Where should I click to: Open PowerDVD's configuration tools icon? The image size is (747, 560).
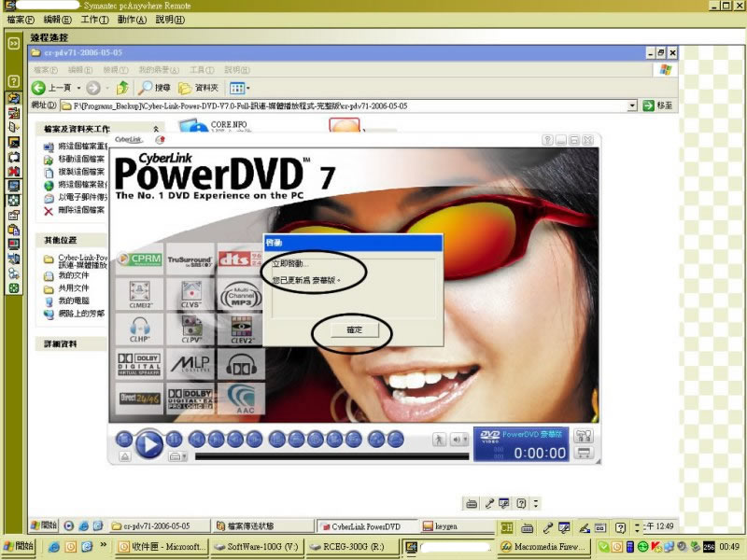click(x=584, y=435)
